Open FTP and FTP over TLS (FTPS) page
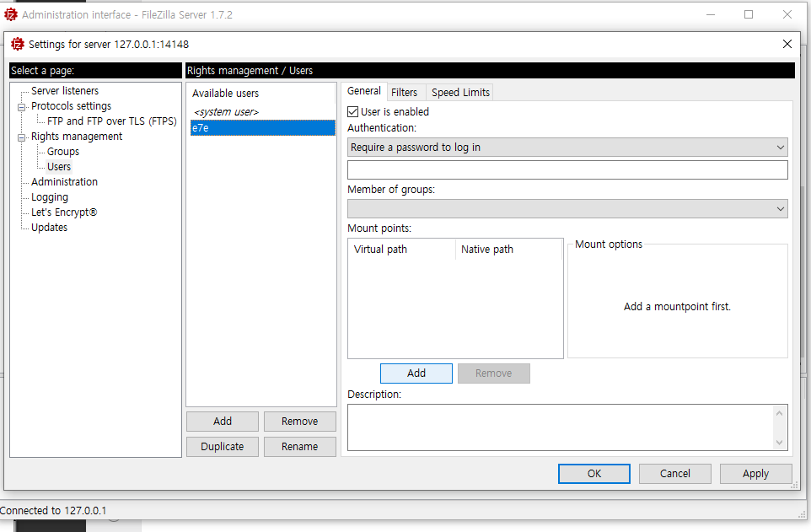 [112, 121]
